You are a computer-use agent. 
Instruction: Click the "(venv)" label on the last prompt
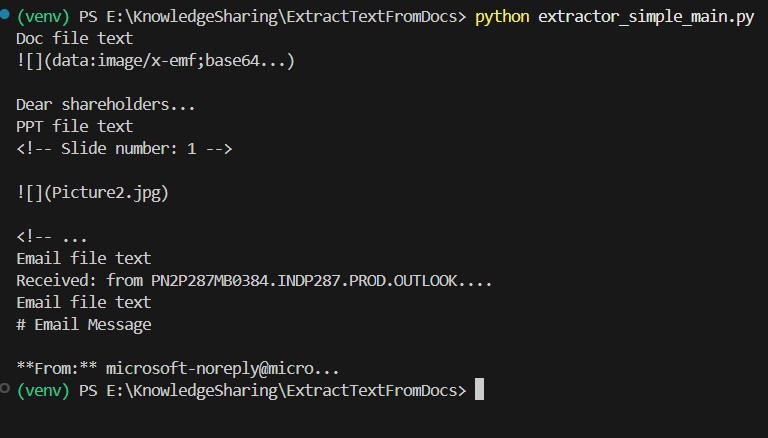(43, 389)
